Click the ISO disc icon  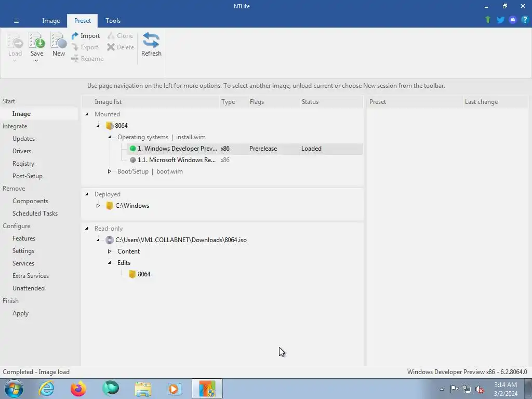pyautogui.click(x=109, y=240)
